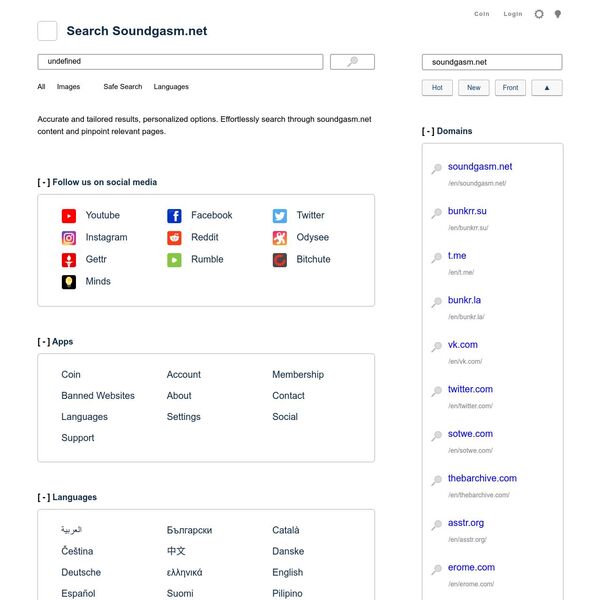The height and width of the screenshot is (600, 600).
Task: Click the main search input field
Action: (x=180, y=62)
